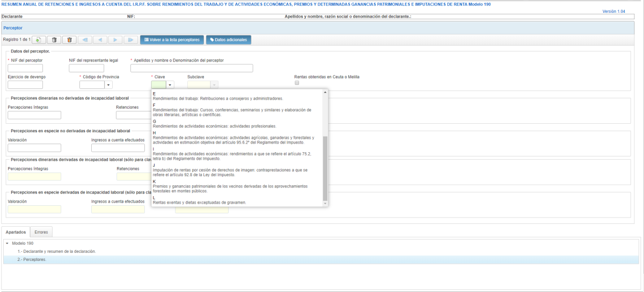Select clave G actividades profesionales

click(x=237, y=124)
